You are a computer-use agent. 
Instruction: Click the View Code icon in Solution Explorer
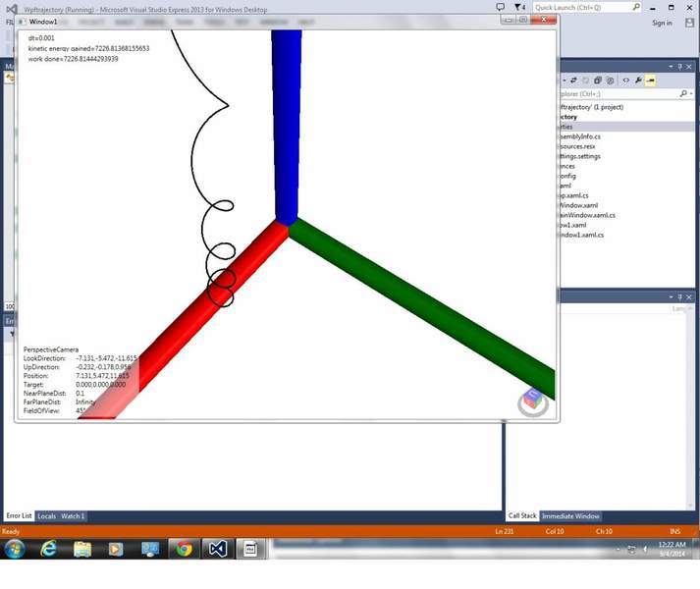click(625, 80)
